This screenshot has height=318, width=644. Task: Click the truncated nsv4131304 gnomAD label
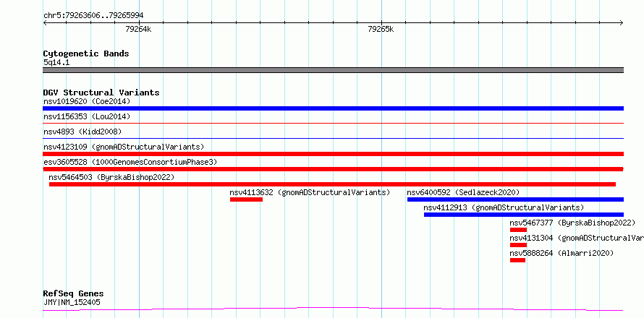[x=577, y=238]
